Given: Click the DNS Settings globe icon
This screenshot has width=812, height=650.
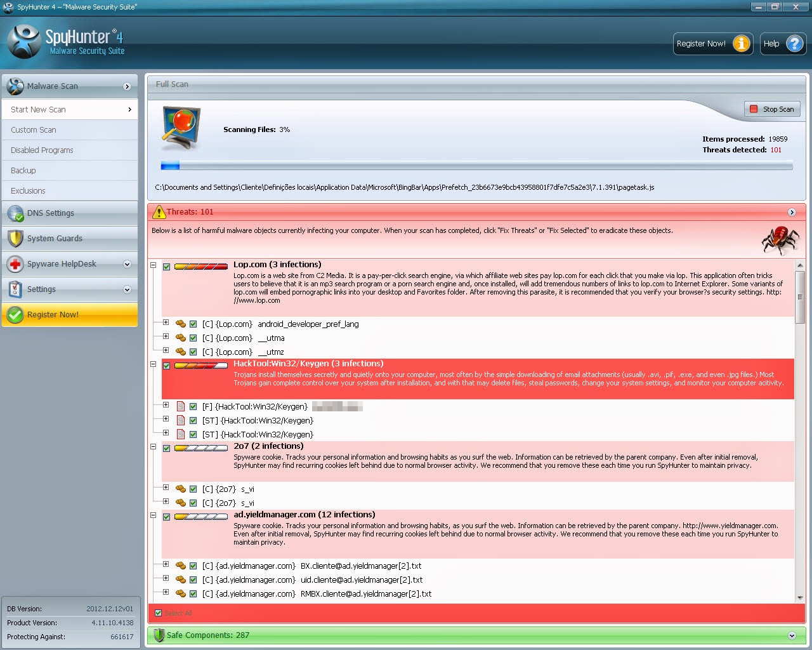Looking at the screenshot, I should [15, 213].
